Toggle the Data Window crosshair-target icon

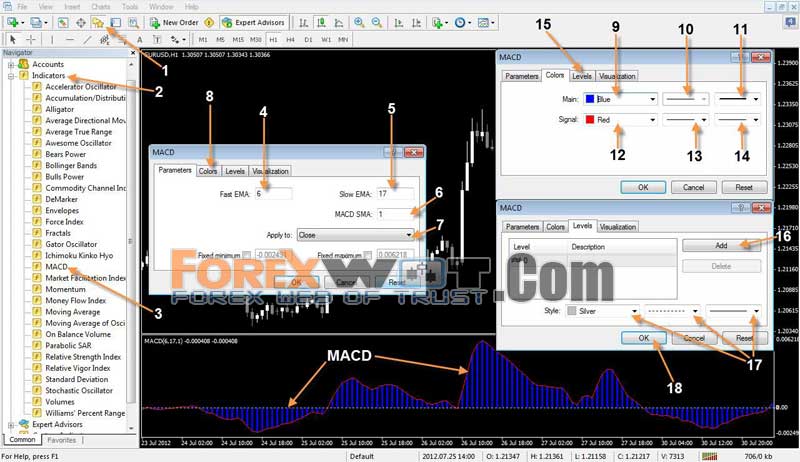click(81, 22)
